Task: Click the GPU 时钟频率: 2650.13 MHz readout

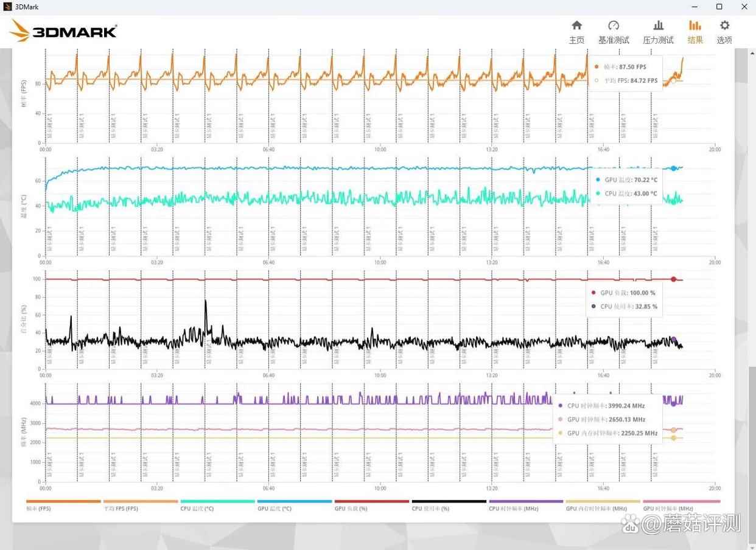Action: point(606,420)
